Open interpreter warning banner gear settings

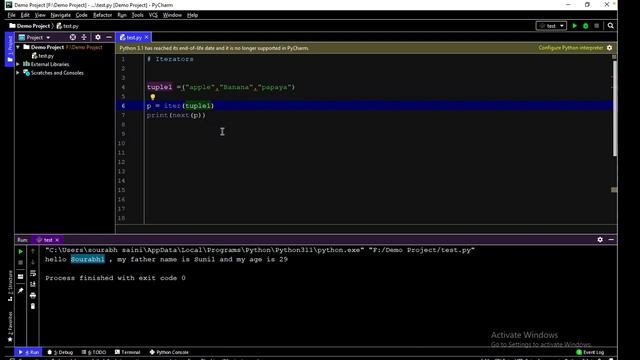609,48
